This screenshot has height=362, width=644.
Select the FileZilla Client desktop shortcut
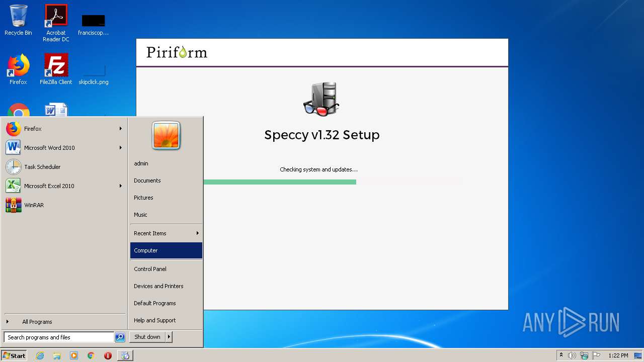(56, 69)
